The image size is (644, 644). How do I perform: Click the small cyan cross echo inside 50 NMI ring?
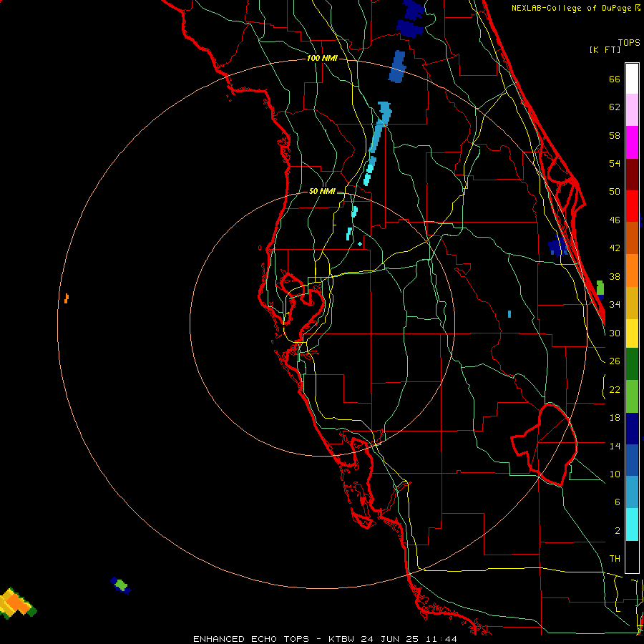coord(360,244)
